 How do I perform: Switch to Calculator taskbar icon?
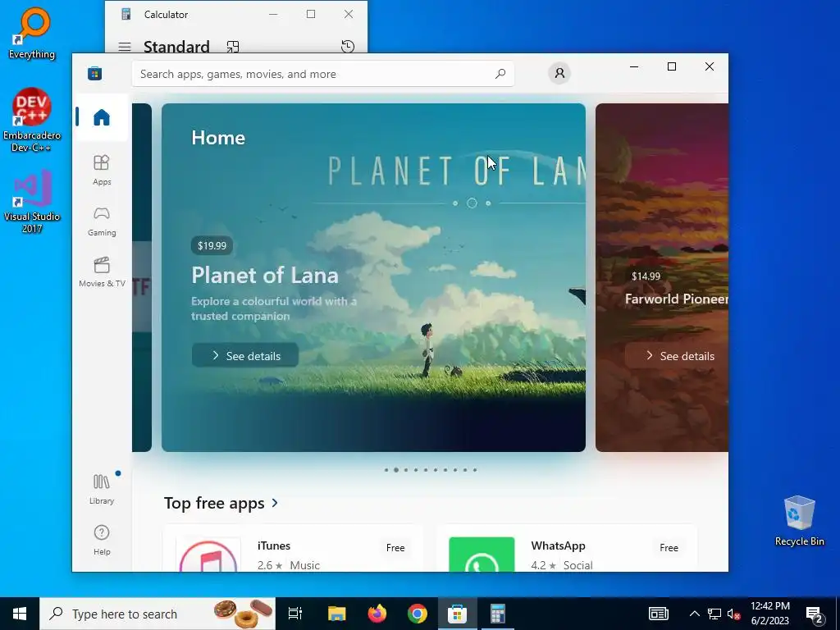coord(498,614)
